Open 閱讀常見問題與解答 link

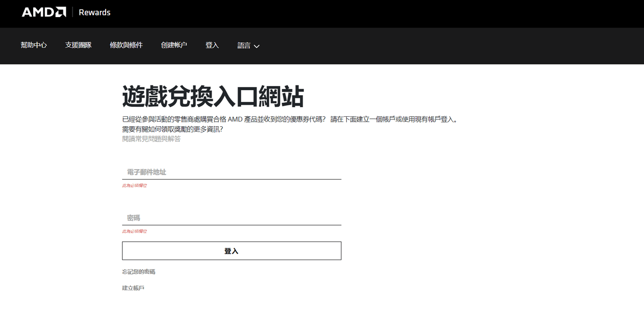[151, 139]
